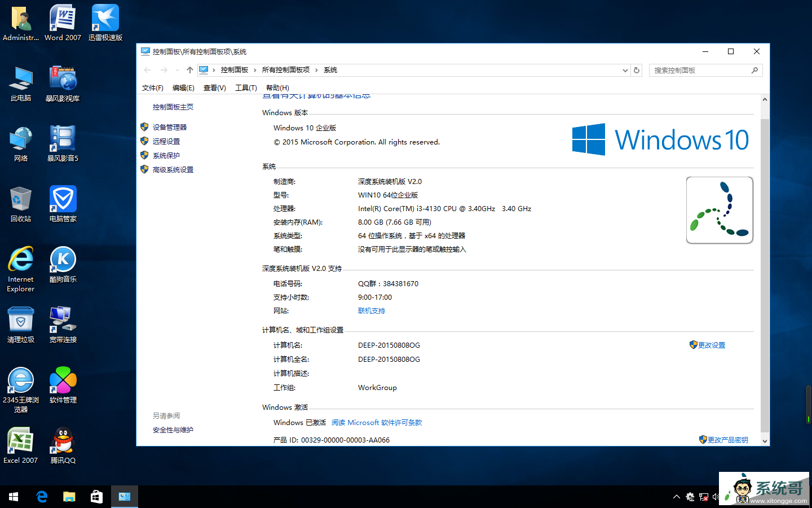The width and height of the screenshot is (812, 508).
Task: Open 网络 desktop icon
Action: tap(21, 144)
